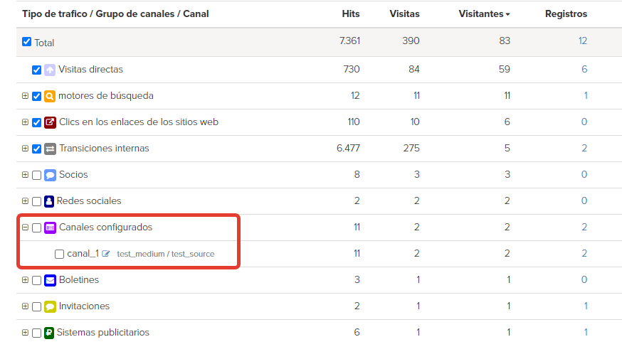Screen dimensions: 622x364
Task: Open the Total registros link 12
Action: click(x=582, y=41)
